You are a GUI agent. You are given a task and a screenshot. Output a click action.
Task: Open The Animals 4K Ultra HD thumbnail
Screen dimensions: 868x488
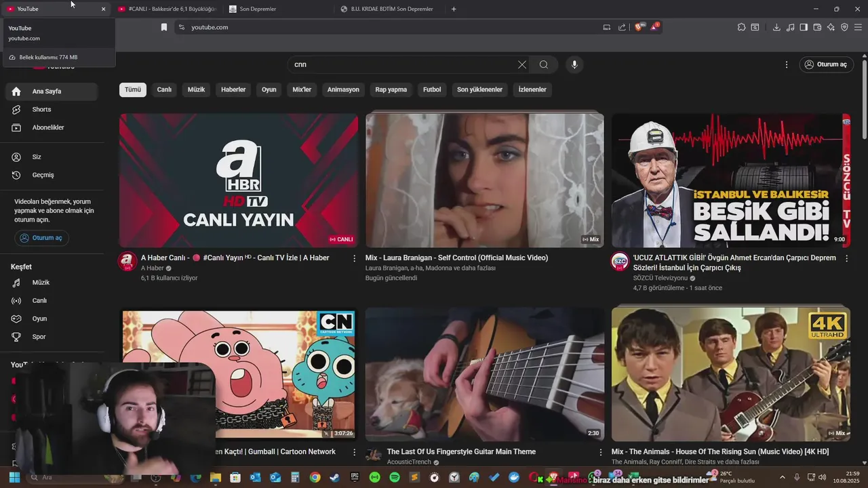point(731,374)
